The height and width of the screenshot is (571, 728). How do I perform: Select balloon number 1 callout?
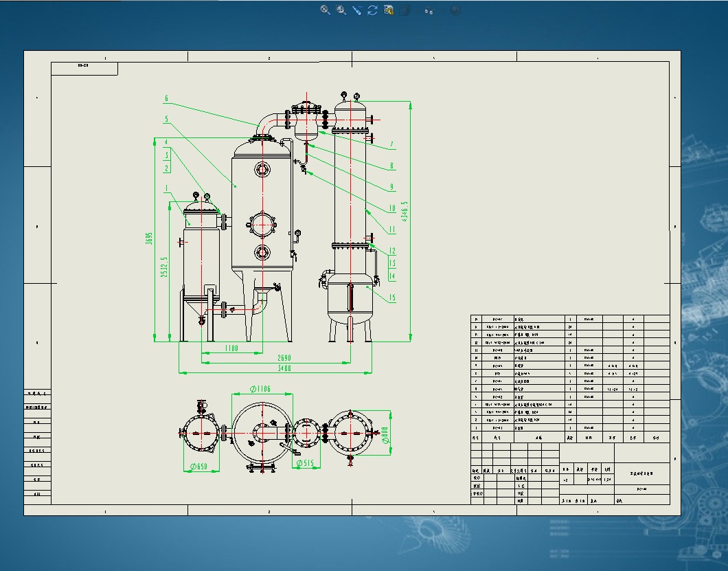166,188
